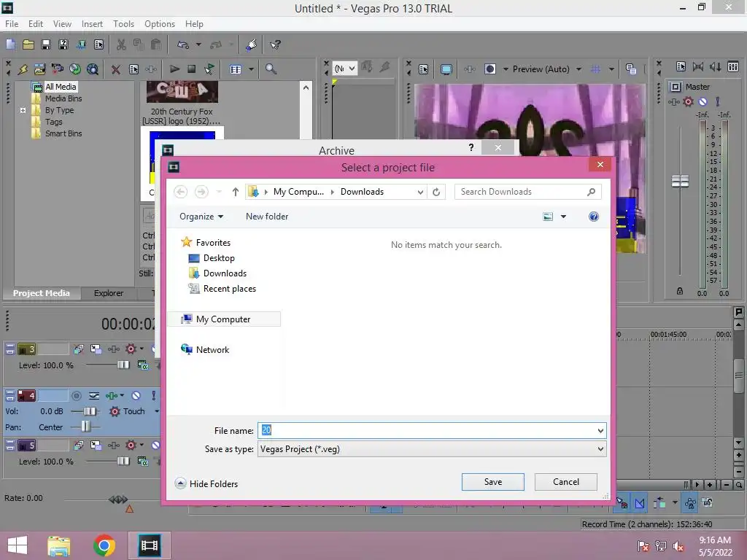The height and width of the screenshot is (560, 747).
Task: Click the interactive tutorials hand icon
Action: point(251,44)
